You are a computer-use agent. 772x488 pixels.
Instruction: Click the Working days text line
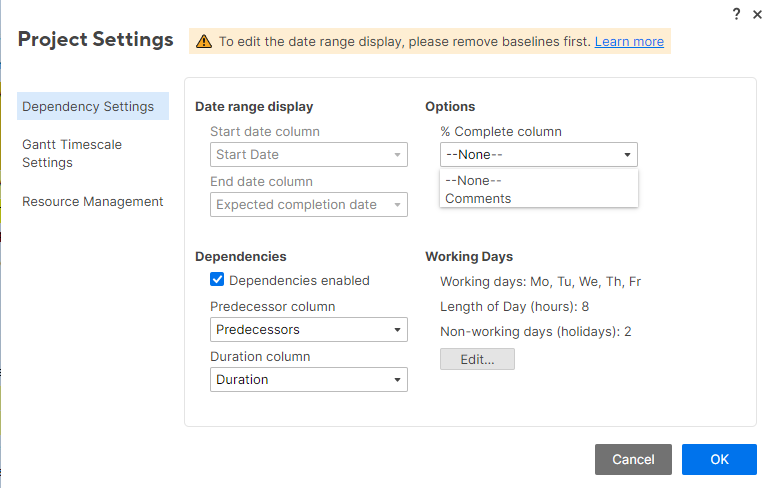pos(540,281)
